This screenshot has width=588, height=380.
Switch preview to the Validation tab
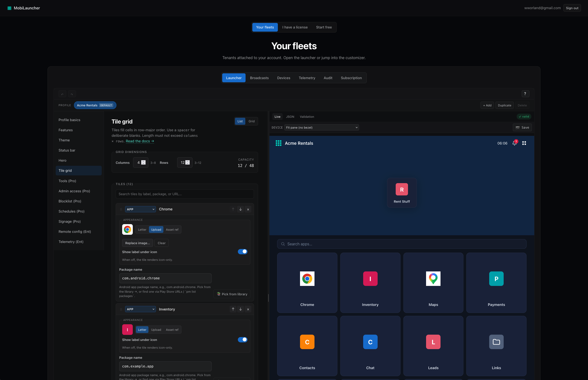click(307, 117)
